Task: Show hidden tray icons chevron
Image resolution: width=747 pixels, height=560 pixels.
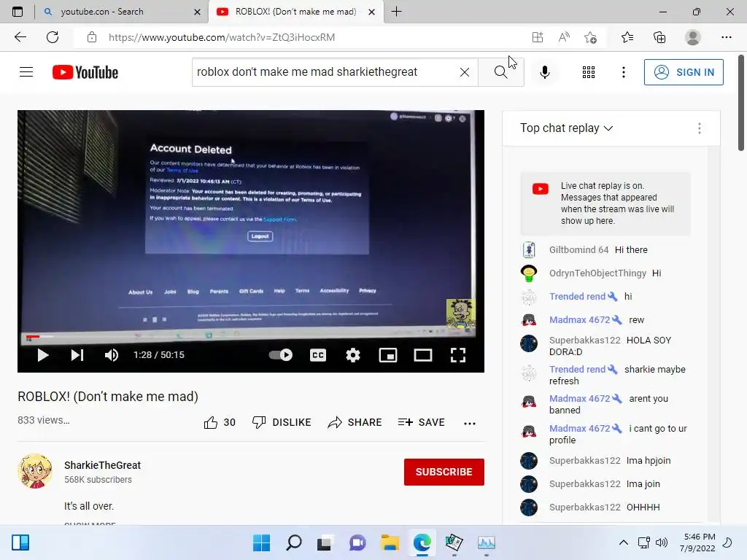Action: (x=623, y=542)
